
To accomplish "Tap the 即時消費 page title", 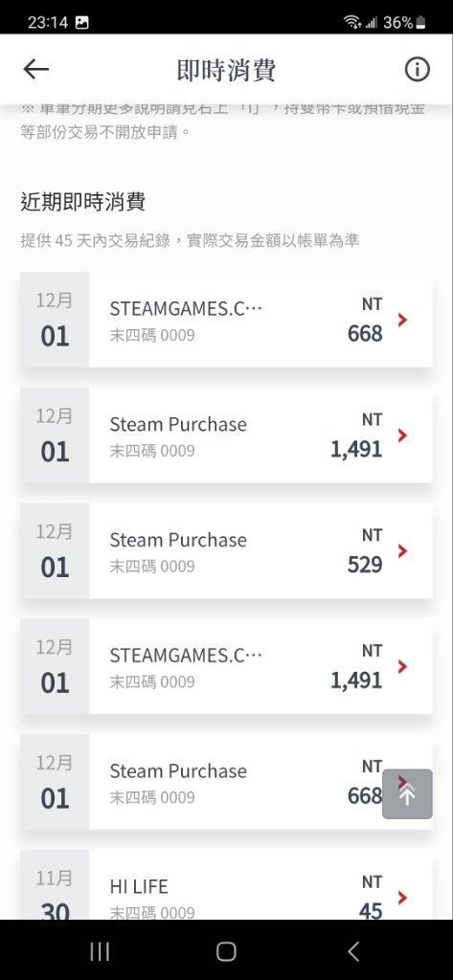I will pyautogui.click(x=226, y=70).
